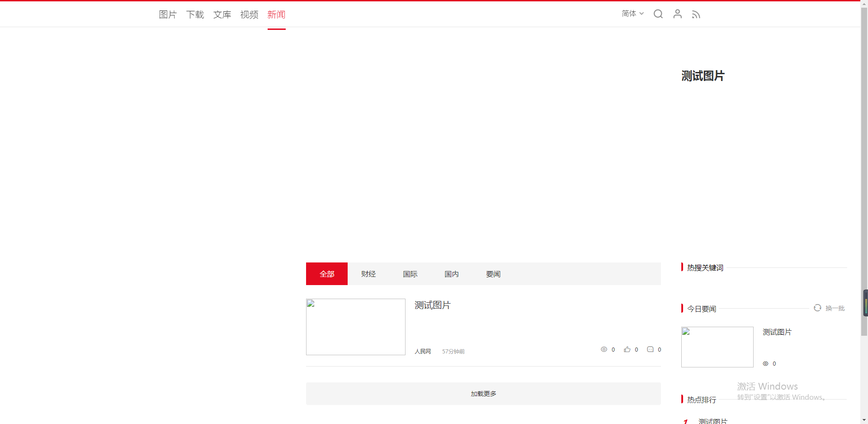This screenshot has width=868, height=424.
Task: Switch to the 国际 tab
Action: 410,274
